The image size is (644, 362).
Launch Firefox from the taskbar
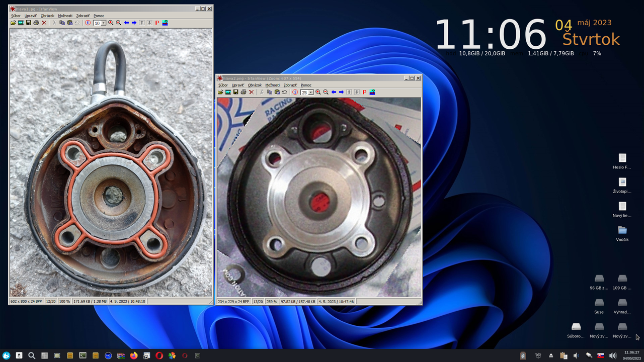pyautogui.click(x=133, y=355)
